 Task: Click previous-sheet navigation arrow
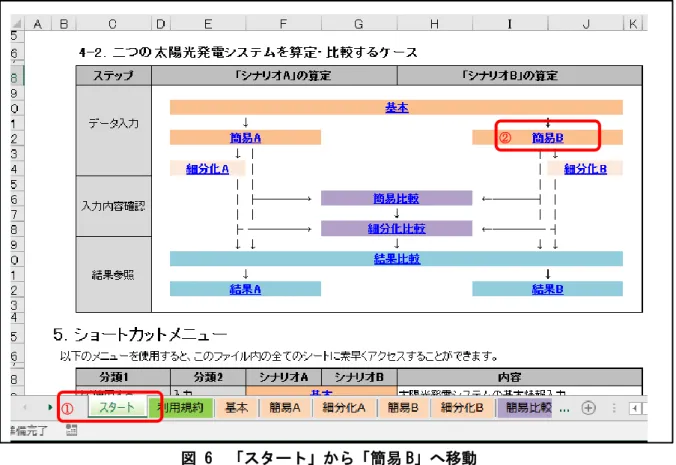click(25, 407)
